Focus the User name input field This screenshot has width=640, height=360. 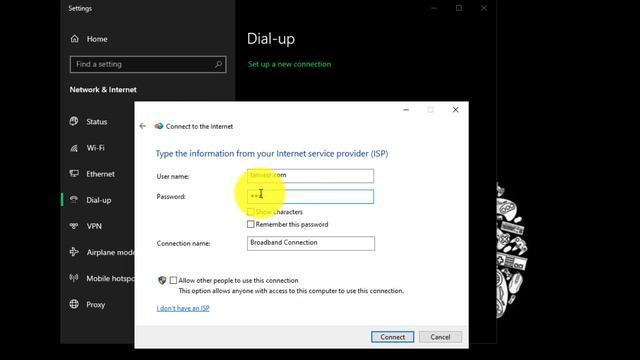tap(310, 176)
